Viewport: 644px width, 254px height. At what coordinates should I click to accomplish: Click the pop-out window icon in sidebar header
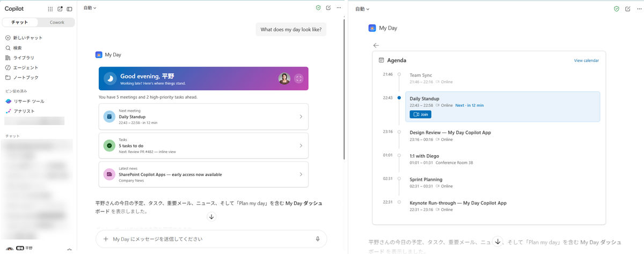(60, 9)
